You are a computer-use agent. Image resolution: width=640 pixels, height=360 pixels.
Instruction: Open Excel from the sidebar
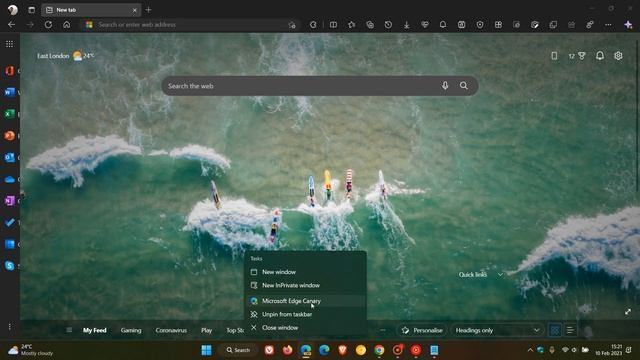[9, 114]
